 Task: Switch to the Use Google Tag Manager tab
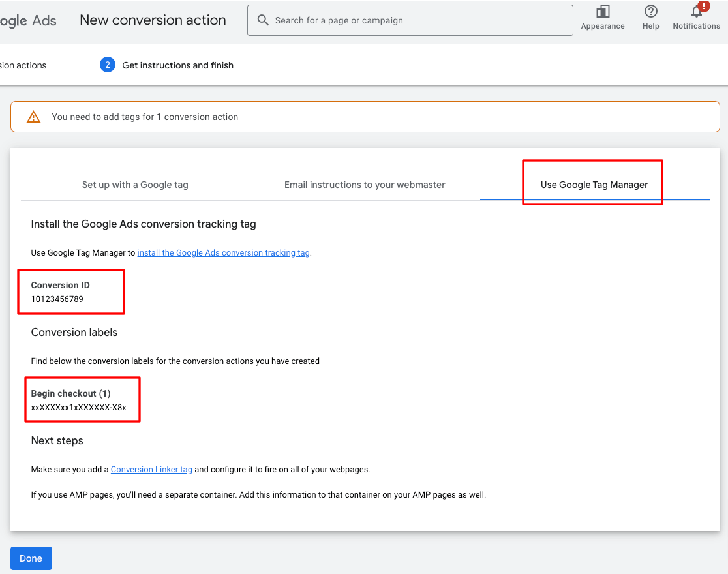point(592,185)
